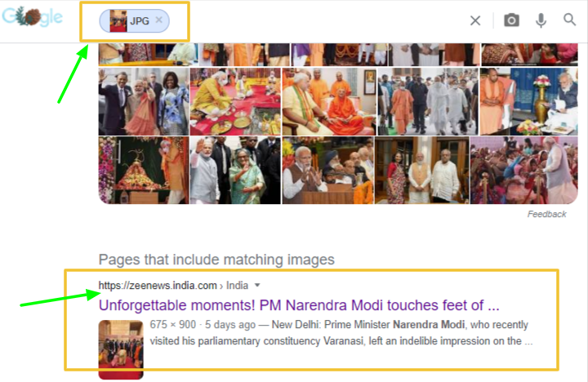Open the Google holiday logo homepage
Image resolution: width=588 pixels, height=382 pixels.
point(32,16)
